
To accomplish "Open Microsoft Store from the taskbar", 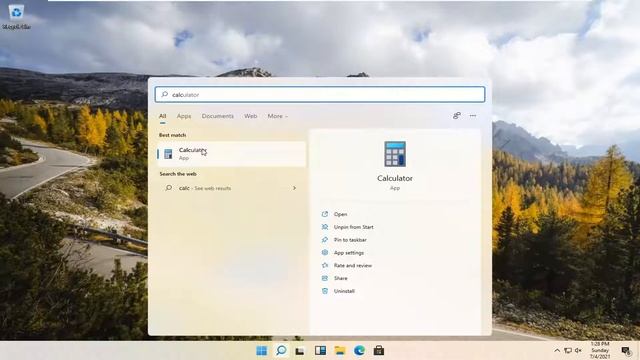I will click(x=379, y=351).
